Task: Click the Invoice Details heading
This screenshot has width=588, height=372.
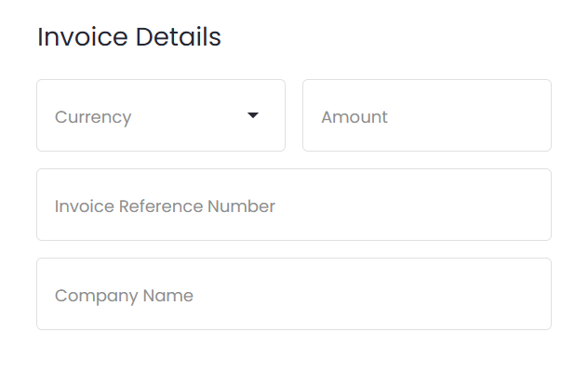Action: coord(129,37)
